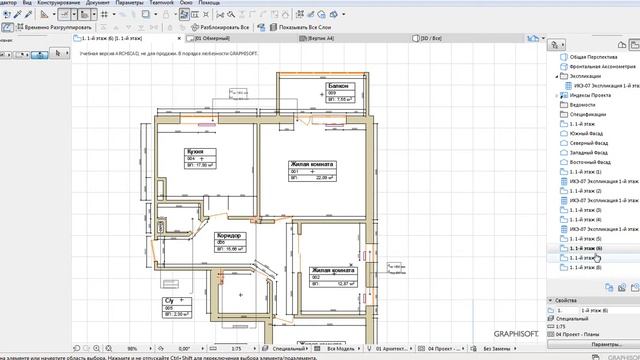Screen dimensions: 640x360
Task: Click the suspend groups toggle icon
Action: pyautogui.click(x=7, y=27)
